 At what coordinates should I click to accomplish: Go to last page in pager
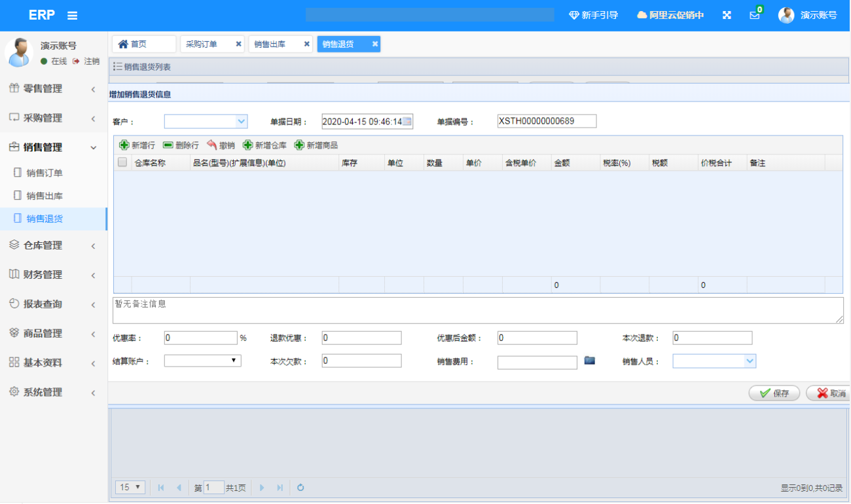click(280, 488)
